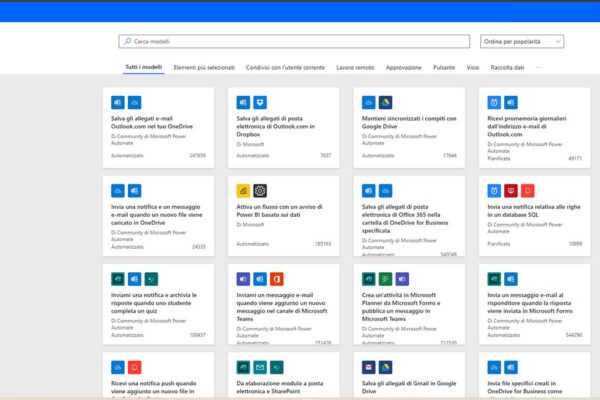The height and width of the screenshot is (400, 600).
Task: Click purple Teams icon on Inviami un messaggio card
Action: (243, 279)
